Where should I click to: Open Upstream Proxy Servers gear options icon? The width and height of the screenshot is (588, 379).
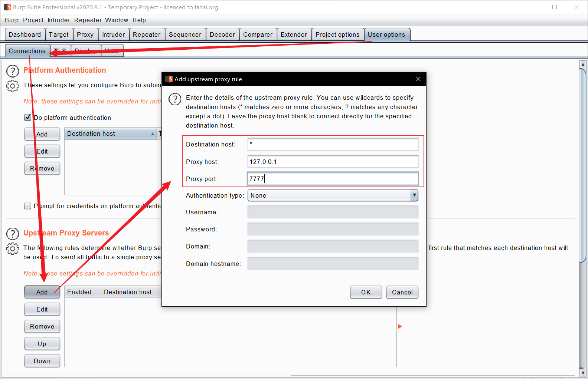tap(13, 248)
